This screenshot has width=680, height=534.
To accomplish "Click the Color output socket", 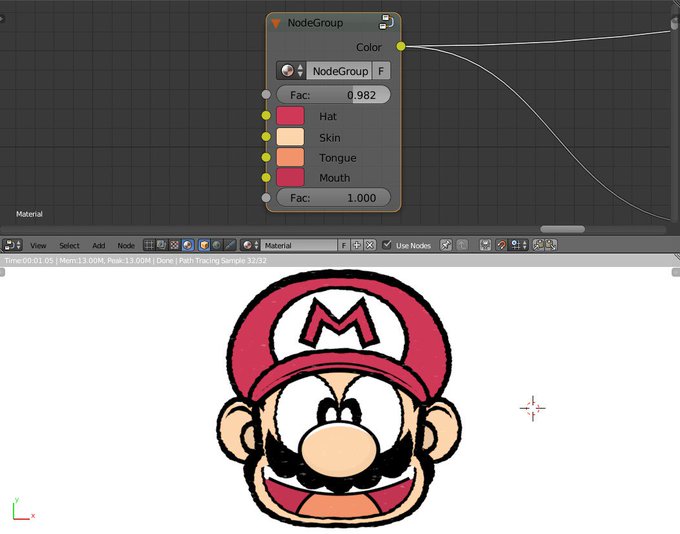I will [x=401, y=46].
